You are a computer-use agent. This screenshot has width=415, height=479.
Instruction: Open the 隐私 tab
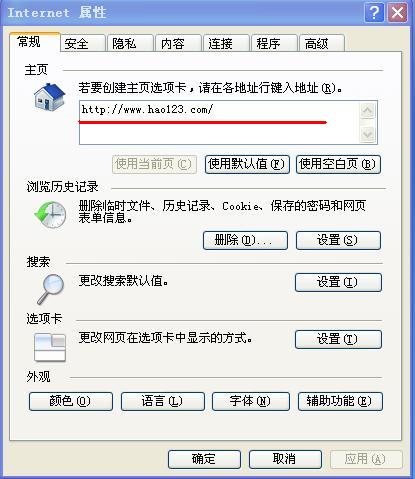click(x=130, y=43)
